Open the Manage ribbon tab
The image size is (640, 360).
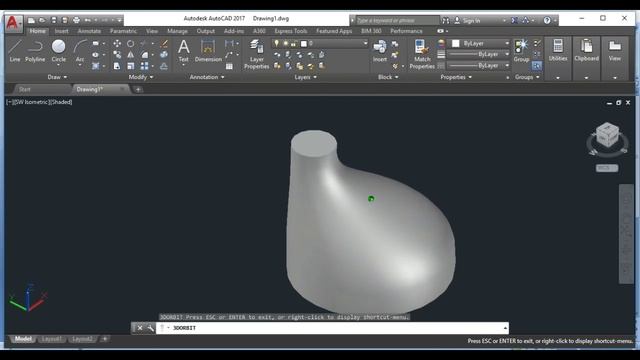click(177, 31)
